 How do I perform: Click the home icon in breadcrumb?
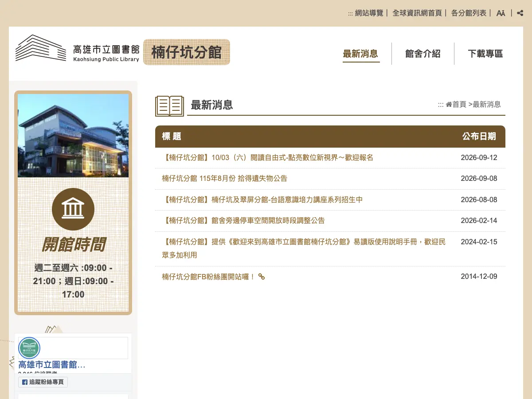click(449, 104)
